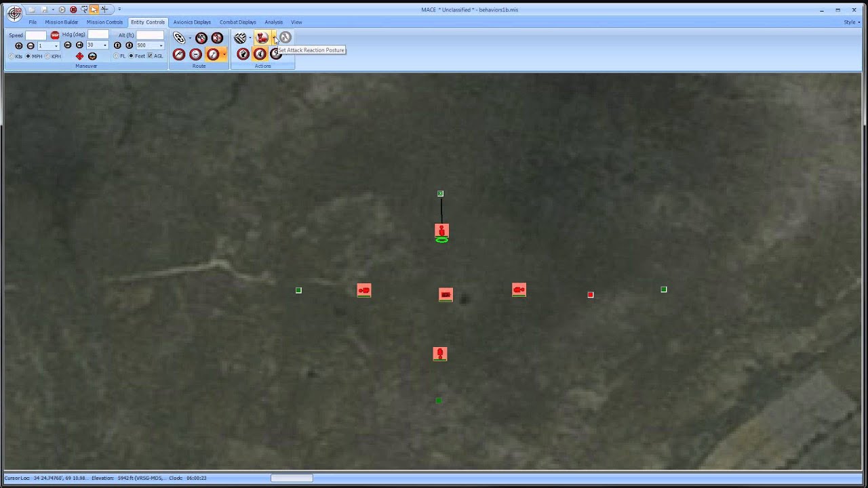Select the Entity Controls tab

[x=148, y=22]
